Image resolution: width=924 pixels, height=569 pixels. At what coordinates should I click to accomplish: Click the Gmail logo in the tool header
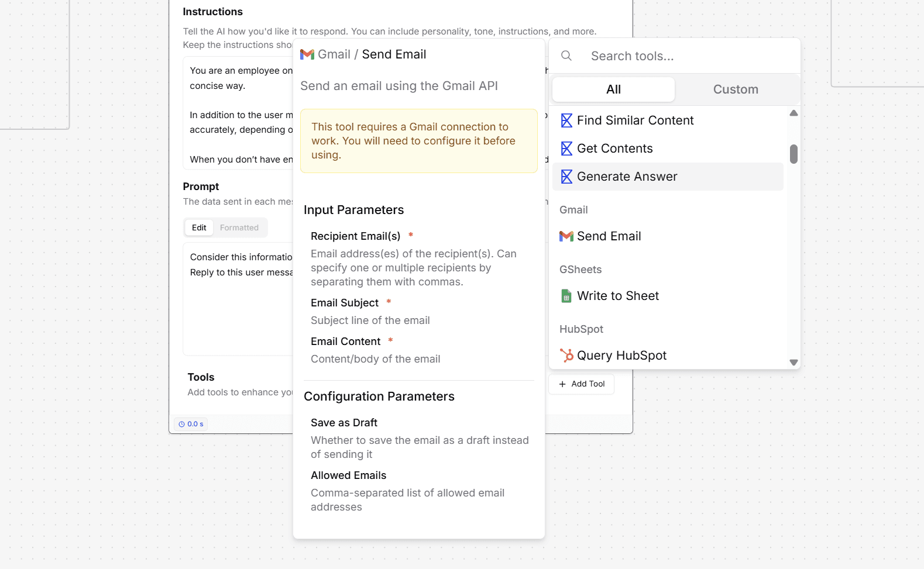click(307, 54)
